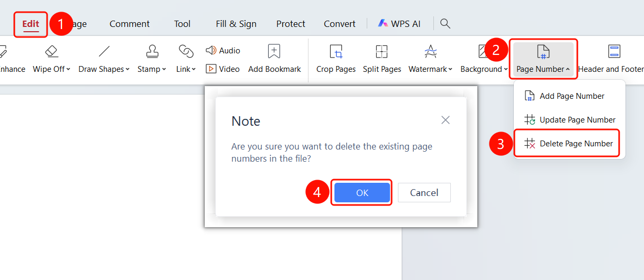This screenshot has width=644, height=280.
Task: Open the Convert tab
Action: [x=340, y=24]
